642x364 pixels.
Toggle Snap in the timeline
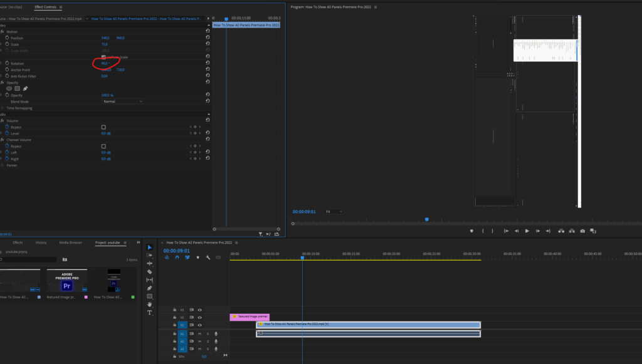[x=178, y=257]
